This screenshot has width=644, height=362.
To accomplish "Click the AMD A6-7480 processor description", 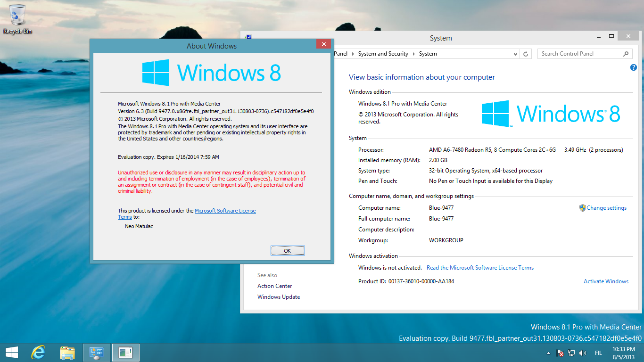I will tap(493, 150).
